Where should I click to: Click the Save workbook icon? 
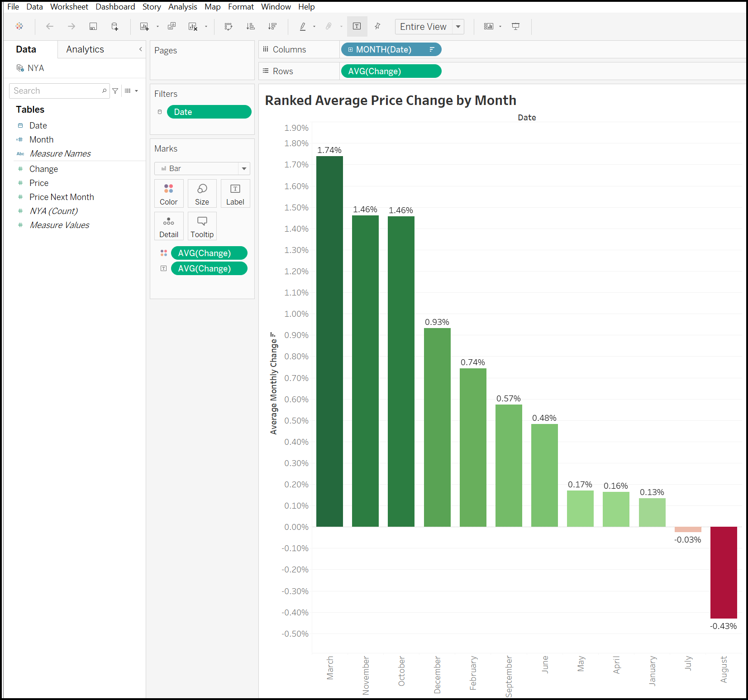93,27
